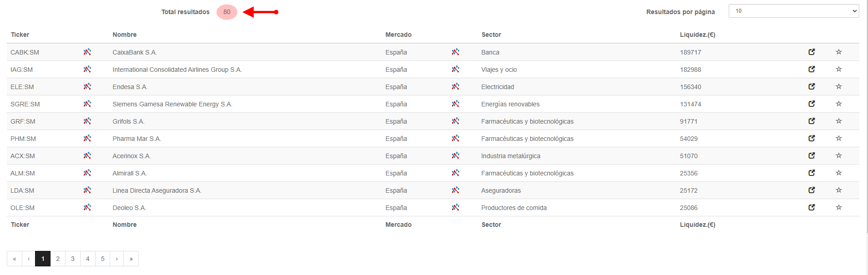Open external link icon for CaixaBank row
The width and height of the screenshot is (868, 275).
tap(811, 52)
